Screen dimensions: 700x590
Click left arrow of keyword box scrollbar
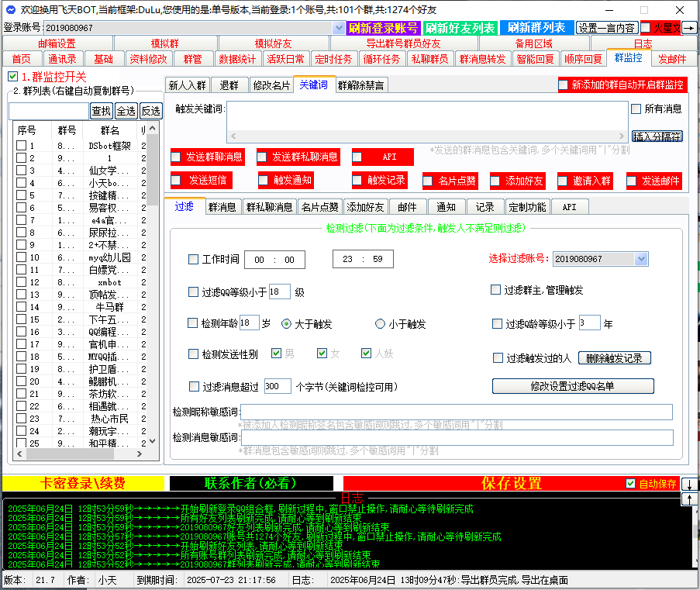[x=233, y=136]
